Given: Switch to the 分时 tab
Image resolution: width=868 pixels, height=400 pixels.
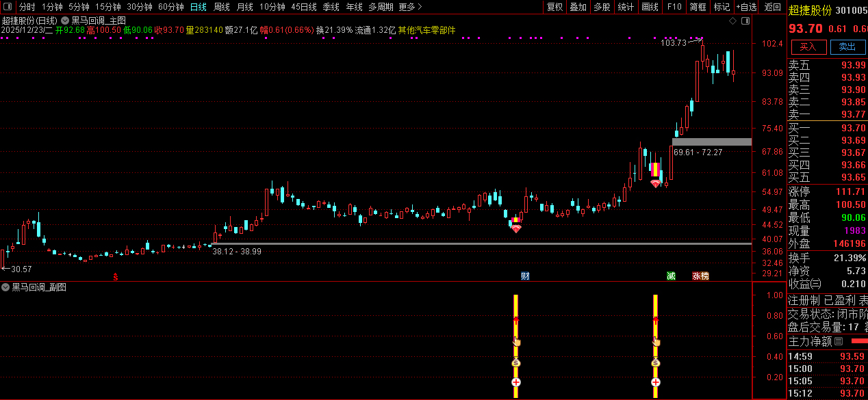Looking at the screenshot, I should click(27, 7).
